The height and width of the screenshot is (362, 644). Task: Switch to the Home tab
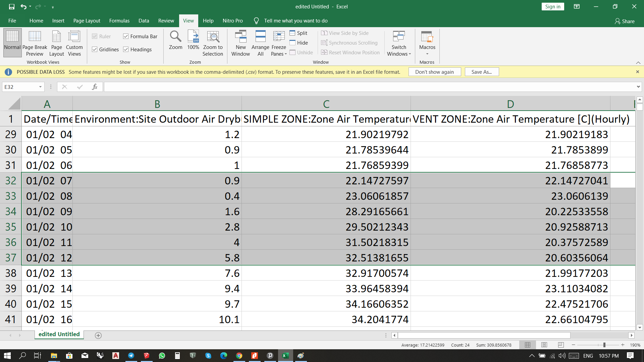pos(36,21)
